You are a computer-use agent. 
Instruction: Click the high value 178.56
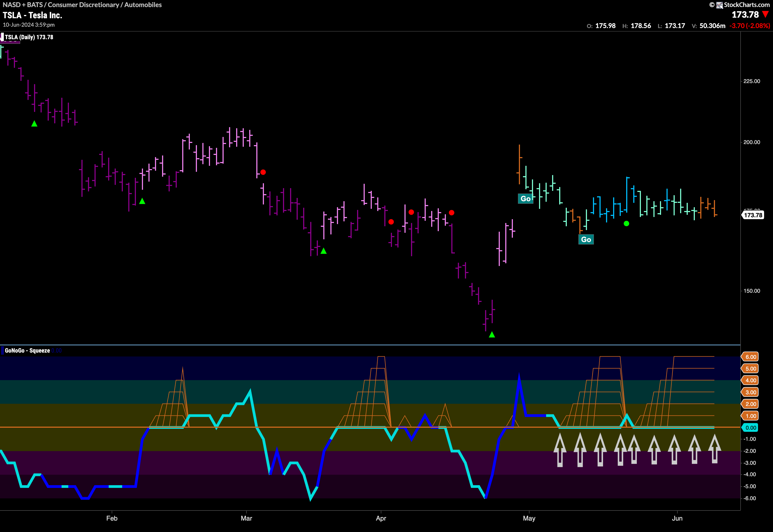coord(641,26)
